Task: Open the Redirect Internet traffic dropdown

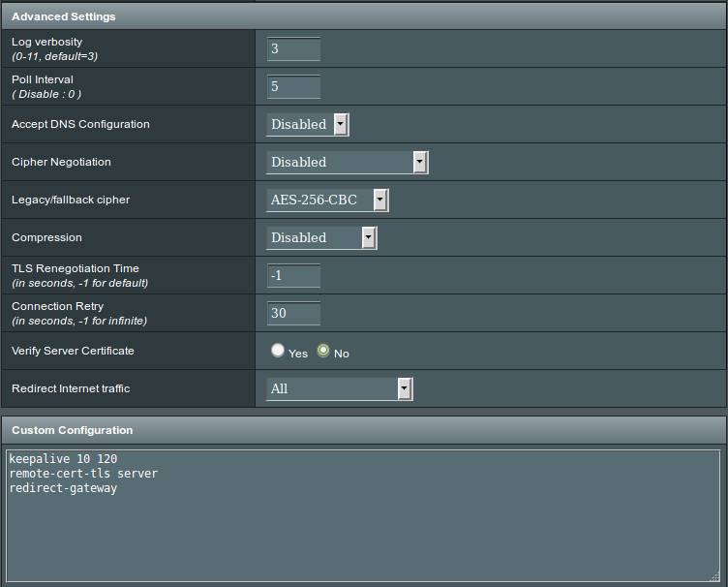Action: [x=340, y=388]
